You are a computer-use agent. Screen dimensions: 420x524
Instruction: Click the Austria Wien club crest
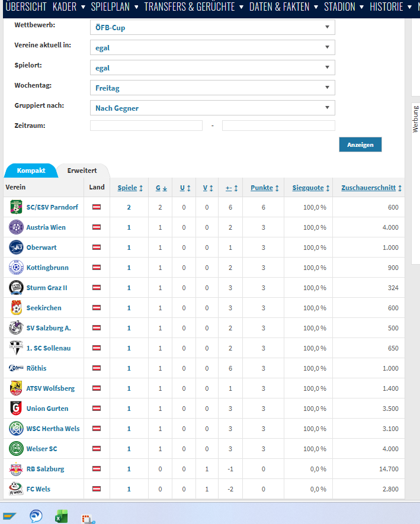click(x=16, y=227)
